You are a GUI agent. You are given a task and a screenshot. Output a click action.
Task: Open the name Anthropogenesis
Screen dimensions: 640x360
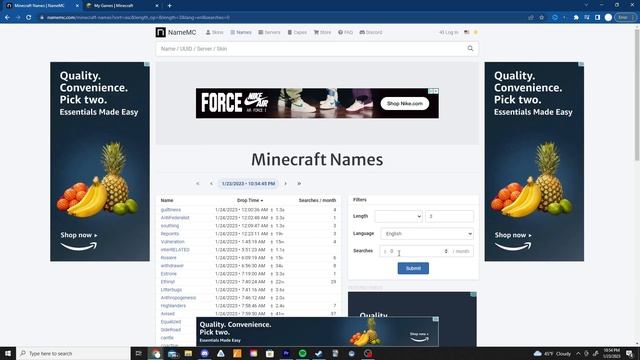[178, 298]
